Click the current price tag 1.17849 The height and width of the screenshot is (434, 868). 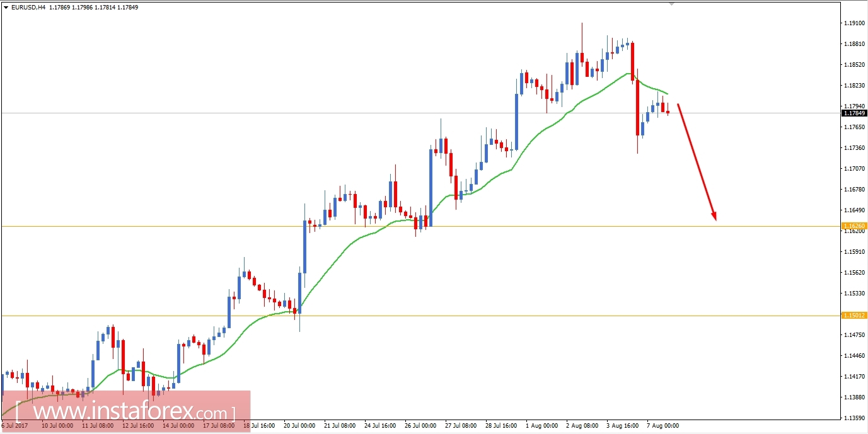854,113
